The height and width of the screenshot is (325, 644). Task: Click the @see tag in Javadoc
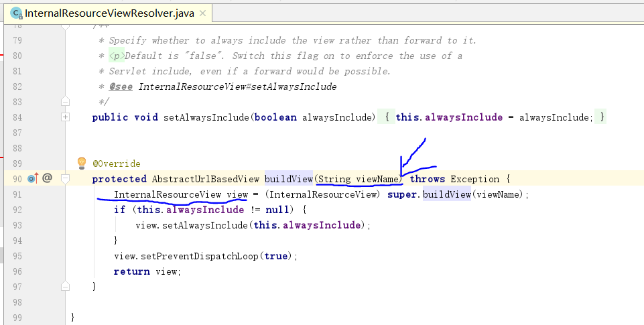click(121, 86)
